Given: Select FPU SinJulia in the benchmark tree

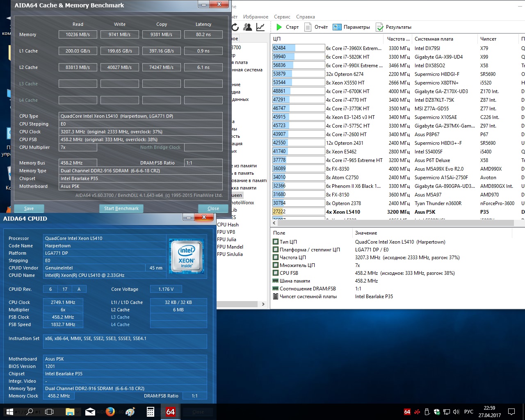Looking at the screenshot, I should coord(229,254).
